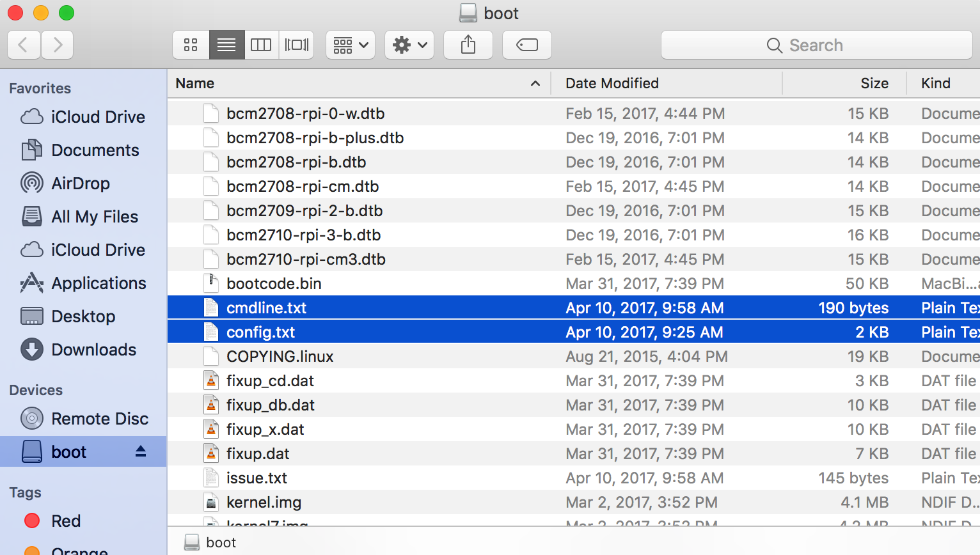Click the Share toolbar button
The width and height of the screenshot is (980, 555).
[x=468, y=45]
